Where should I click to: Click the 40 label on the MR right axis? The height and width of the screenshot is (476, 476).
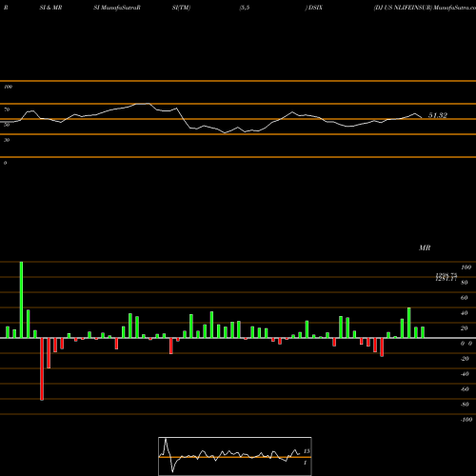pyautogui.click(x=465, y=313)
